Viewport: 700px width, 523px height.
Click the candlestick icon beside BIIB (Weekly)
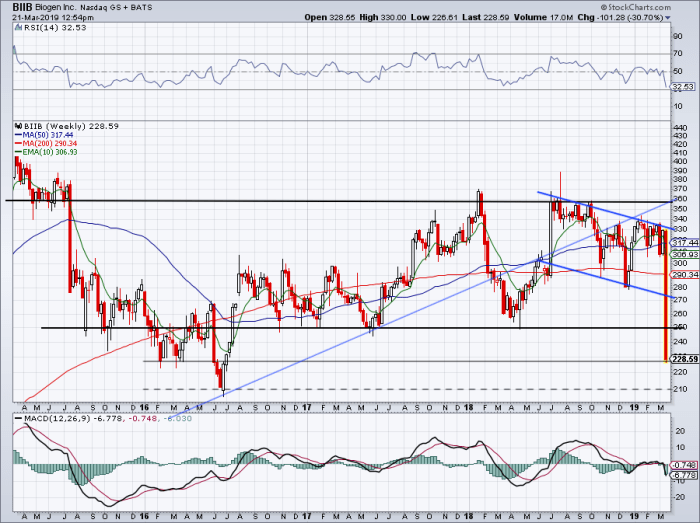(x=18, y=126)
